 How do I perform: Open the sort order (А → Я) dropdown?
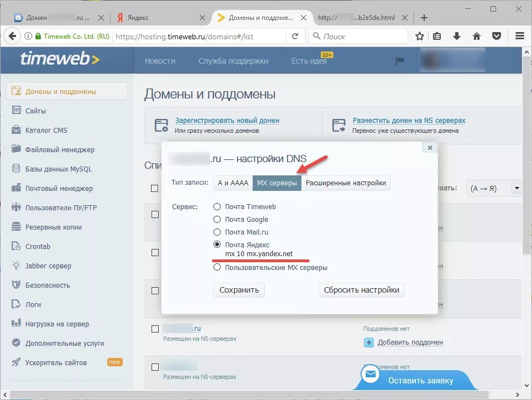pos(494,188)
